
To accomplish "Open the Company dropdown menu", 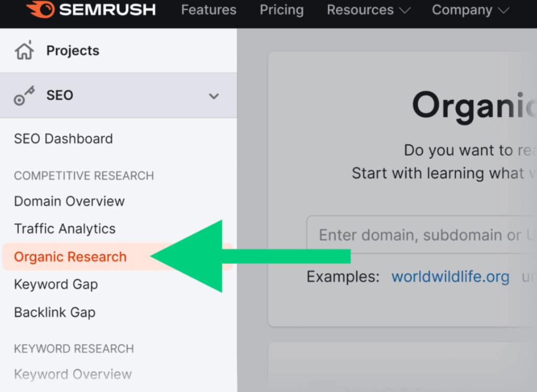I will 470,10.
